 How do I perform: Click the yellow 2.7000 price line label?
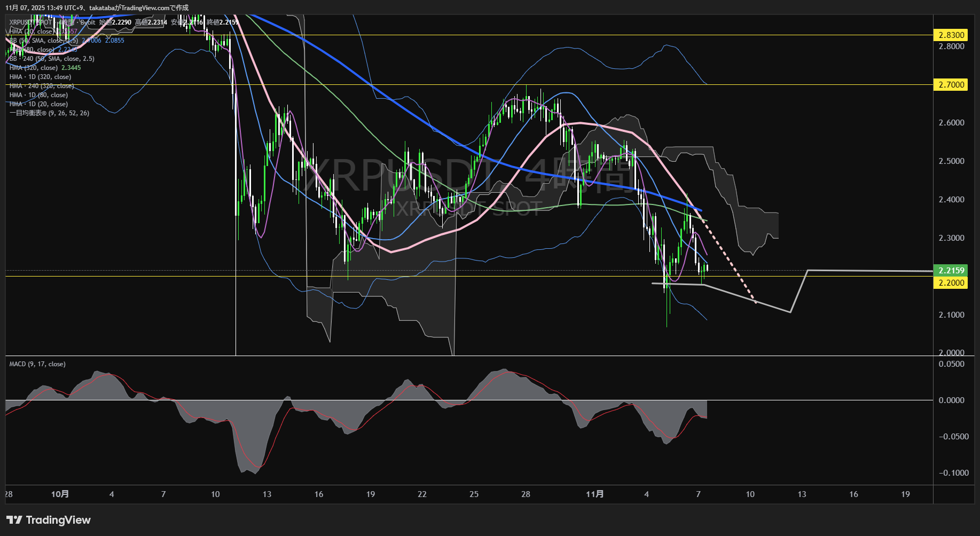coord(951,85)
